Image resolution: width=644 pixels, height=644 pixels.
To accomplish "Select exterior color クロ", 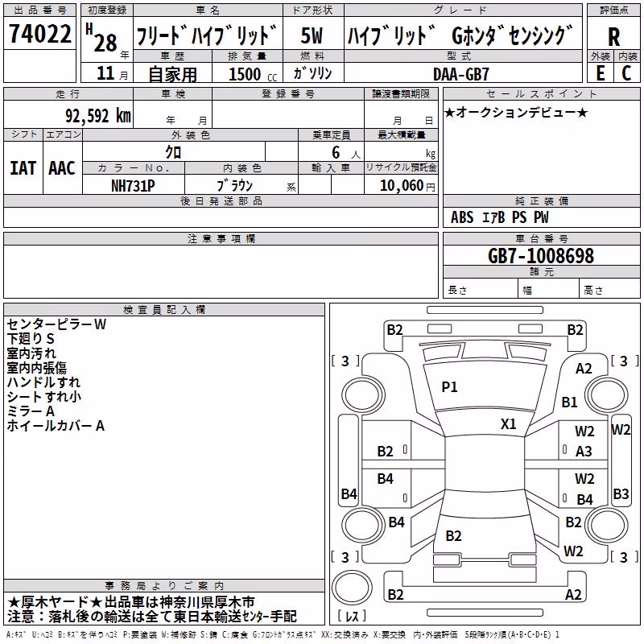I will [x=173, y=152].
